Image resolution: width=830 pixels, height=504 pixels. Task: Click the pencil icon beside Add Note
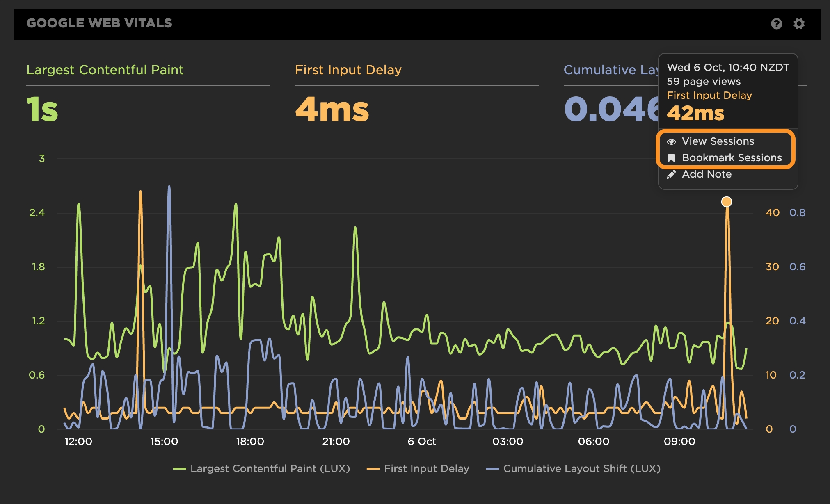coord(671,175)
